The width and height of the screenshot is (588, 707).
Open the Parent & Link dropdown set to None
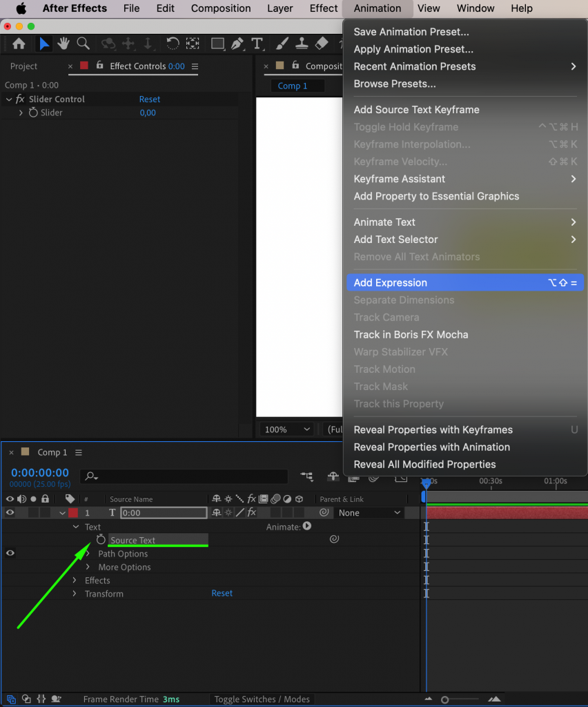pos(369,512)
